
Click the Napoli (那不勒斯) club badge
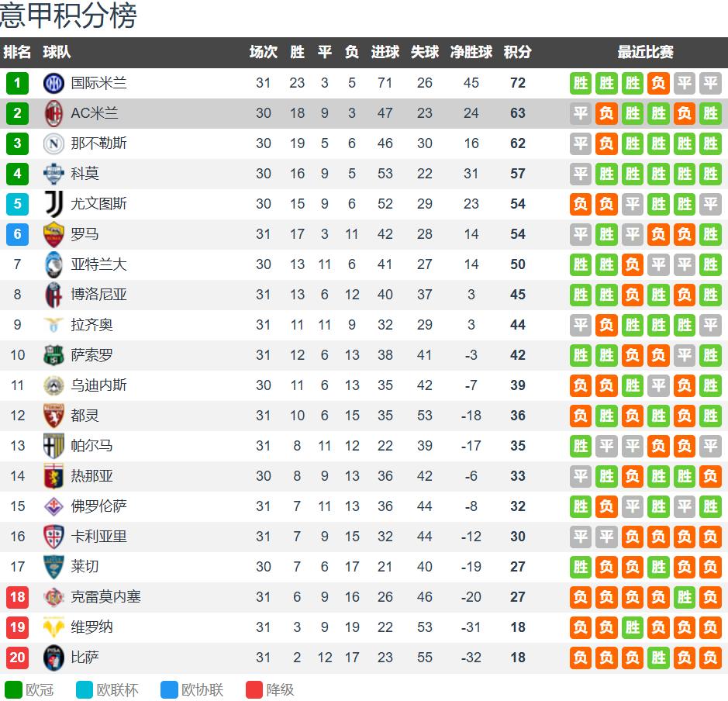coord(54,143)
